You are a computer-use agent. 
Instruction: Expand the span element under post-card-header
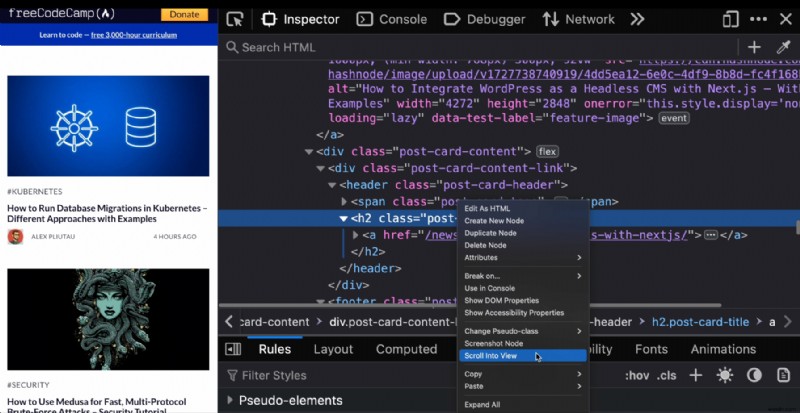(x=344, y=202)
